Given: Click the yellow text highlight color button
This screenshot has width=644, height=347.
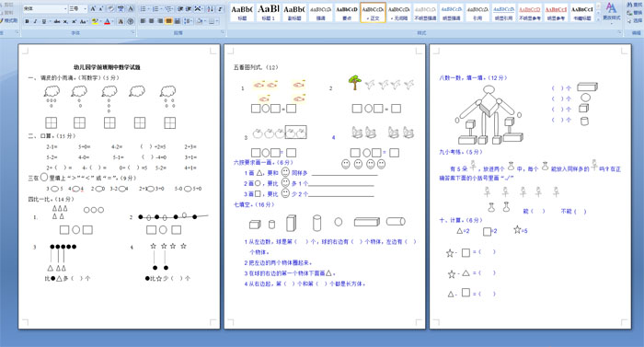Looking at the screenshot, I should click(95, 21).
